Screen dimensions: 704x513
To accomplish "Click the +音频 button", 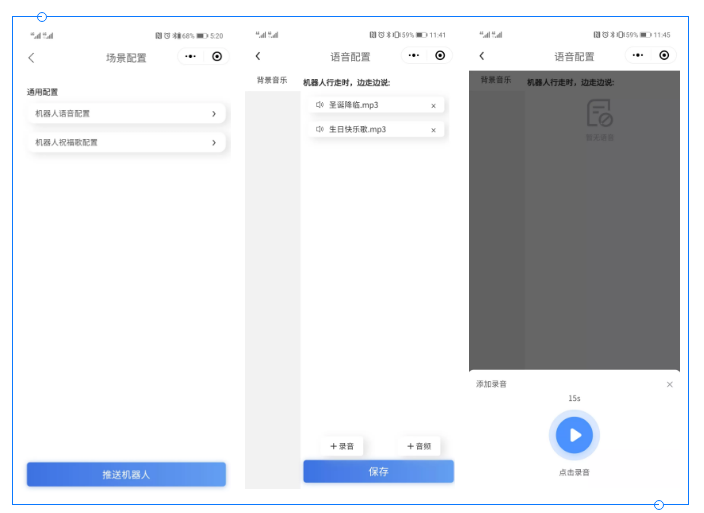I will pyautogui.click(x=419, y=446).
